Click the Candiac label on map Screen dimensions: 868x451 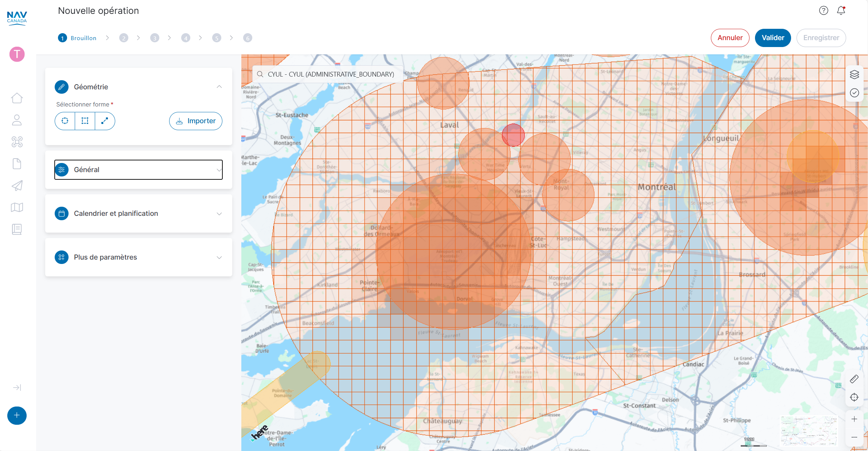[693, 364]
